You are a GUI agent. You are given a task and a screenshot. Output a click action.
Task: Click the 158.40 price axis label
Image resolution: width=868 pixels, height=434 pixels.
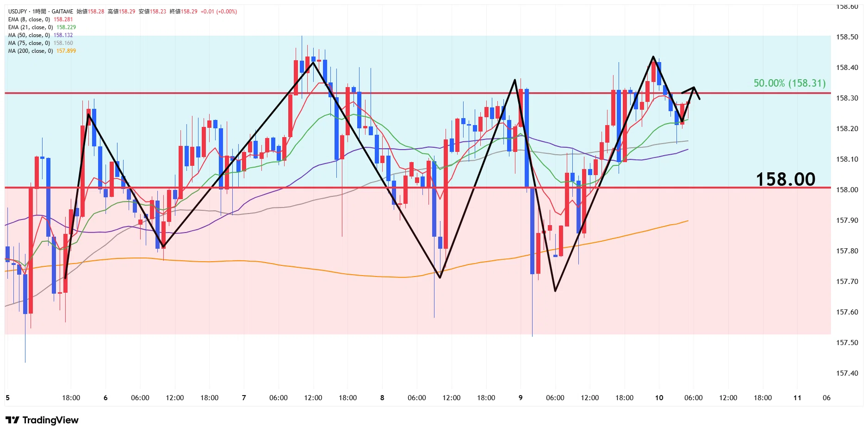click(847, 68)
